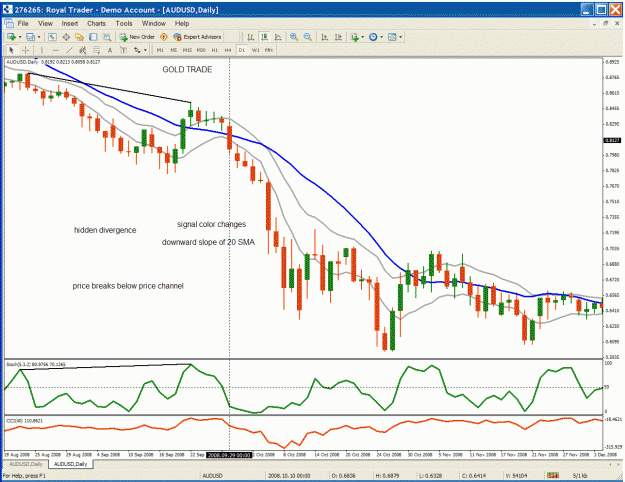Viewport: 625px width, 482px height.
Task: Open the Templates icon
Action: [392, 37]
